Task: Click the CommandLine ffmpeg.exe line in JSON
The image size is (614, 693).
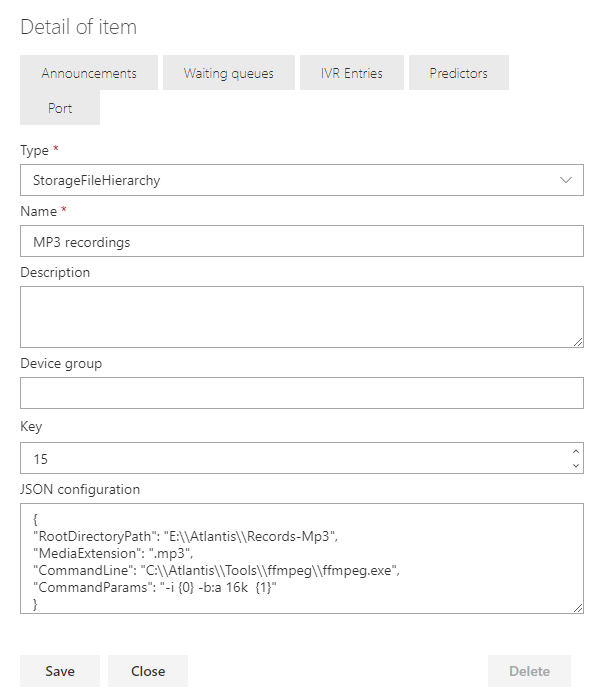Action: [x=217, y=571]
